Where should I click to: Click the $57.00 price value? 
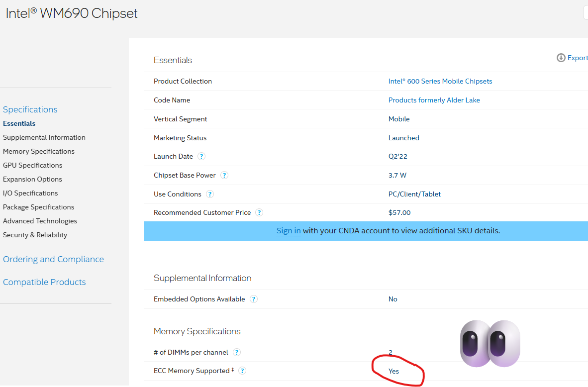pos(399,212)
